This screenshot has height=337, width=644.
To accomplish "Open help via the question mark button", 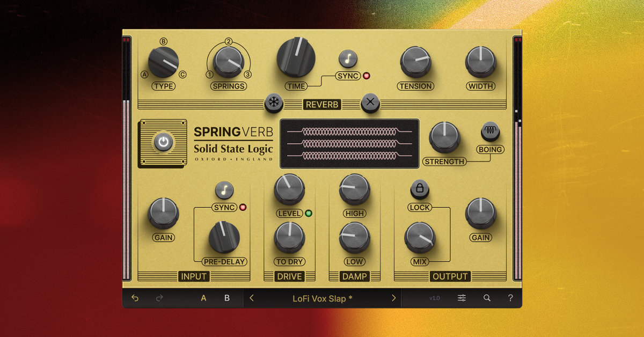I will (x=510, y=297).
